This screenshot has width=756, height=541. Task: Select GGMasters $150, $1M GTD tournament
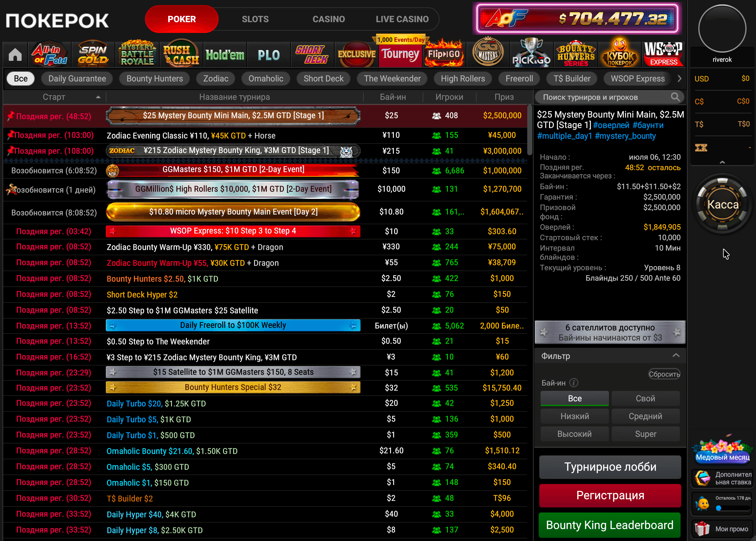265,170
